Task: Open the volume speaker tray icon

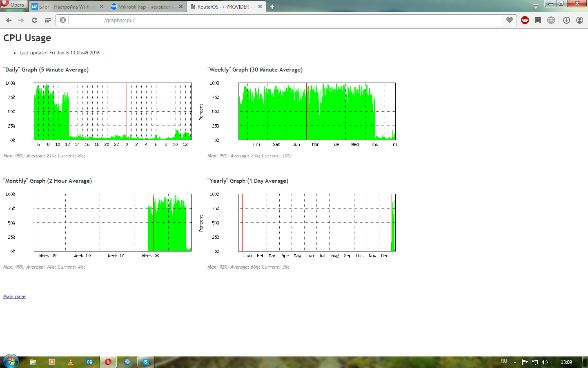Action: coord(545,362)
